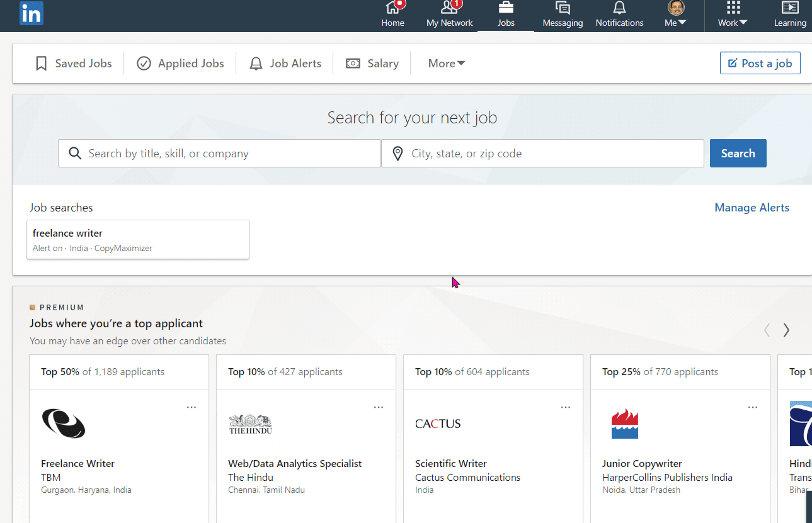Click the TBM company logo
This screenshot has width=812, height=523.
point(64,424)
